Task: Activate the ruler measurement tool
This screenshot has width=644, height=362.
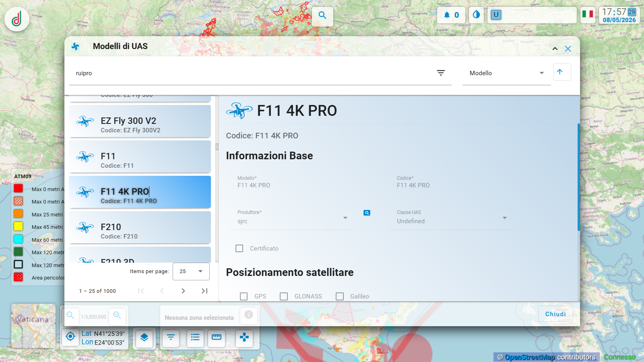Action: [217, 337]
